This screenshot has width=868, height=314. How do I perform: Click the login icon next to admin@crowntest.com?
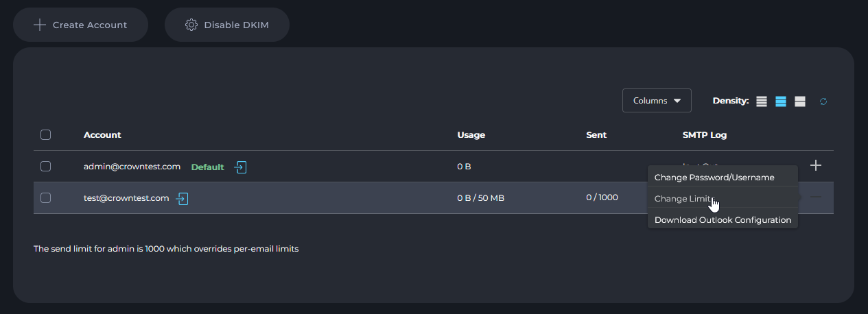pos(240,167)
